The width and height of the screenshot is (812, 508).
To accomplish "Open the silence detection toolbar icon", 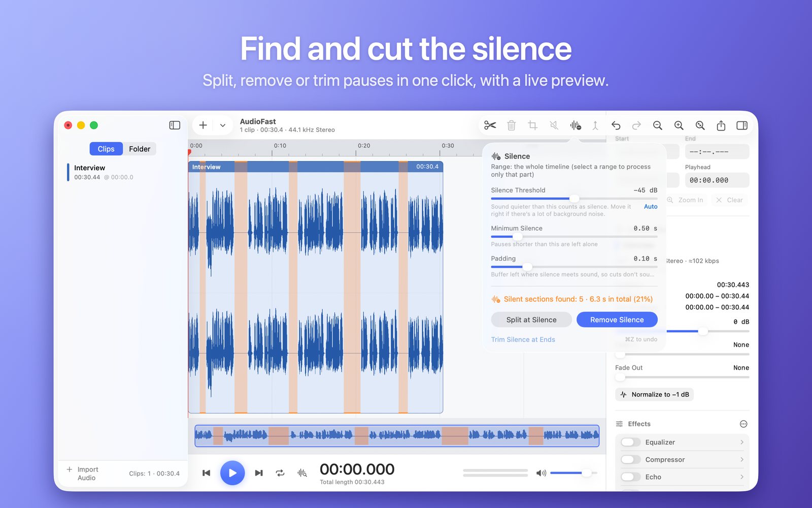I will [x=575, y=125].
